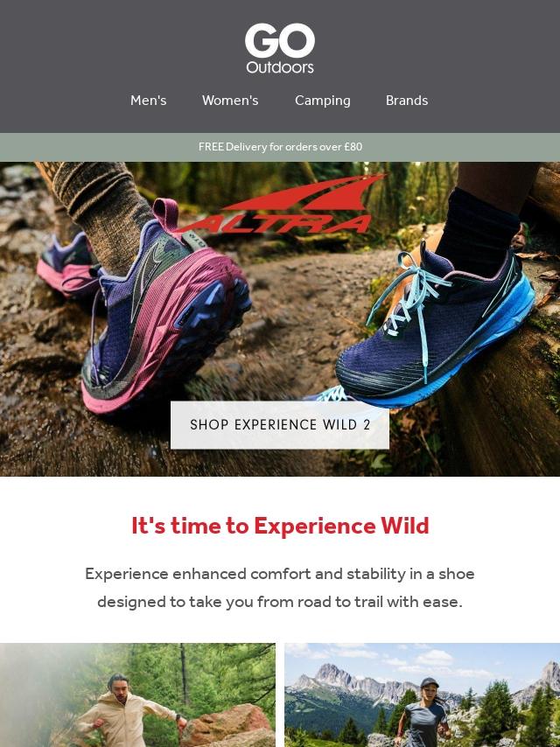Click the FREE Delivery over £80 banner
Screen dimensions: 560x747
[x=280, y=147]
